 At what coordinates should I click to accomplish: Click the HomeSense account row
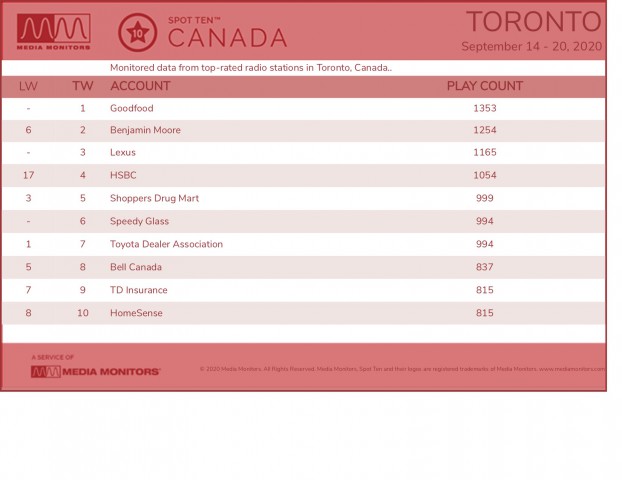tap(304, 313)
